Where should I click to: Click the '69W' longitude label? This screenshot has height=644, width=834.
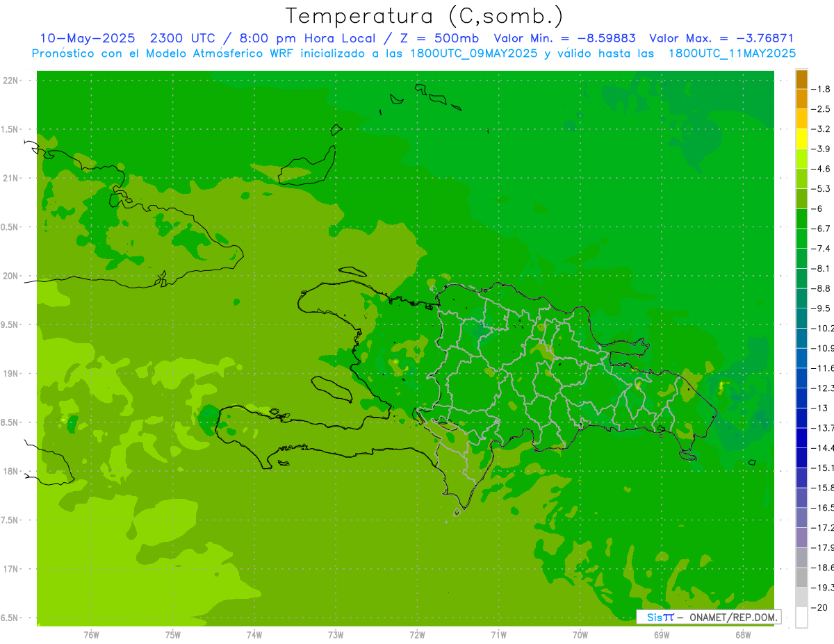[662, 635]
